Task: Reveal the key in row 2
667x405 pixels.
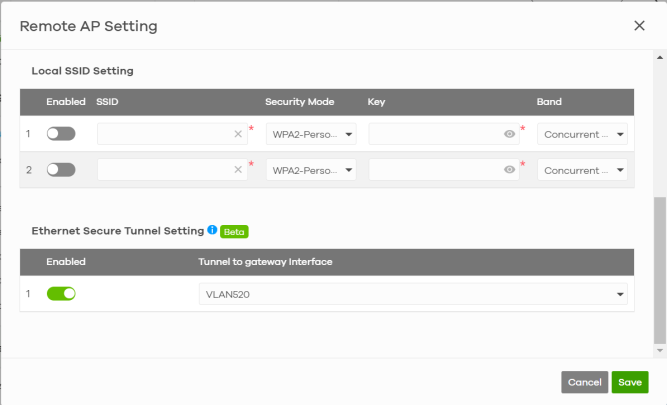Action: [509, 170]
